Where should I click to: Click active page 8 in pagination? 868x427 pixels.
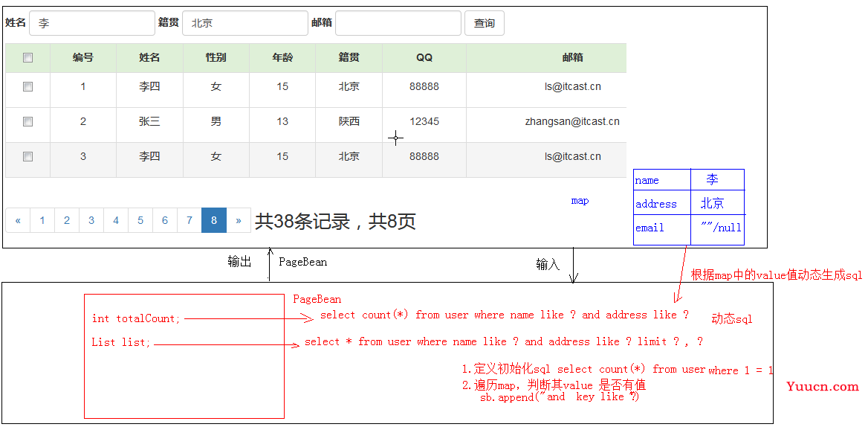tap(214, 220)
